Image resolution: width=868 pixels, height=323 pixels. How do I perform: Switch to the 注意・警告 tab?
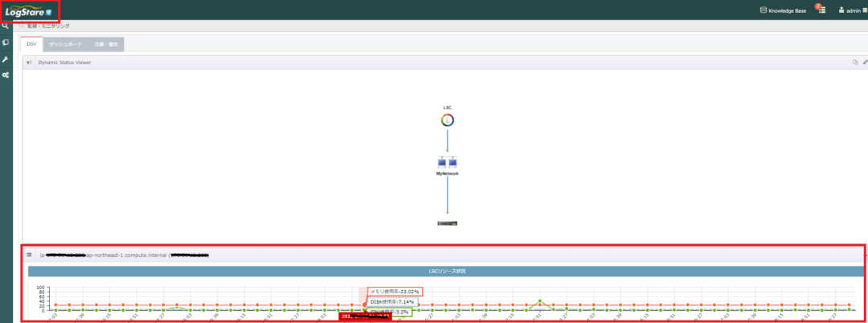point(105,44)
